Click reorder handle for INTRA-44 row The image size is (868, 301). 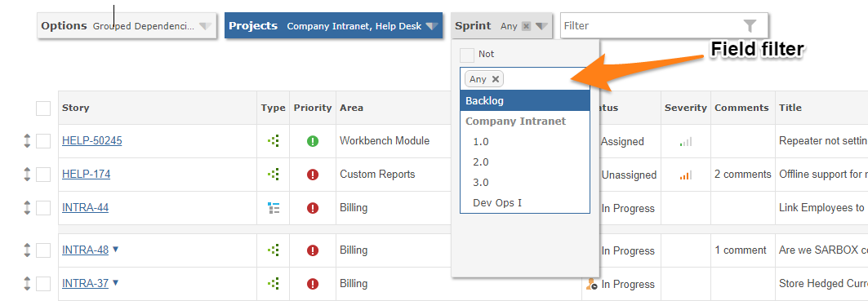click(x=27, y=208)
